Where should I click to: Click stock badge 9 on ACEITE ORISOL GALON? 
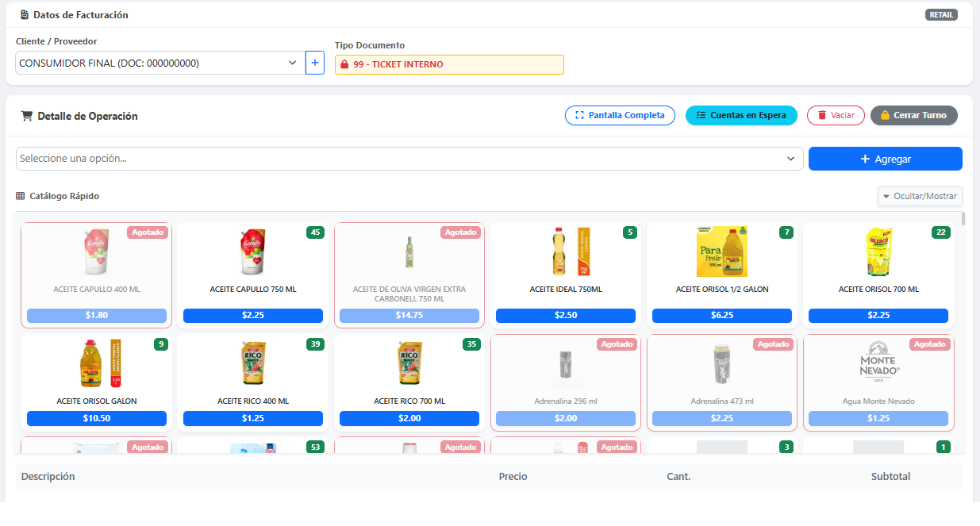click(x=162, y=344)
